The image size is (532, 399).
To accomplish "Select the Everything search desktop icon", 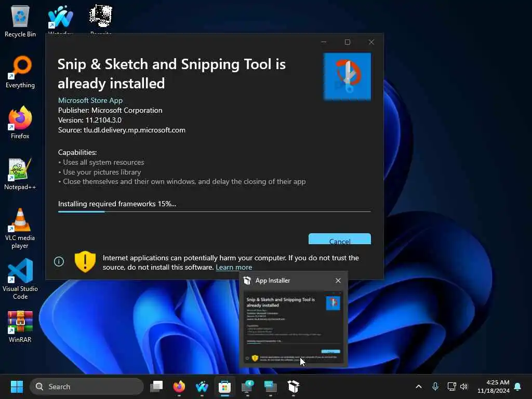I will 20,72.
